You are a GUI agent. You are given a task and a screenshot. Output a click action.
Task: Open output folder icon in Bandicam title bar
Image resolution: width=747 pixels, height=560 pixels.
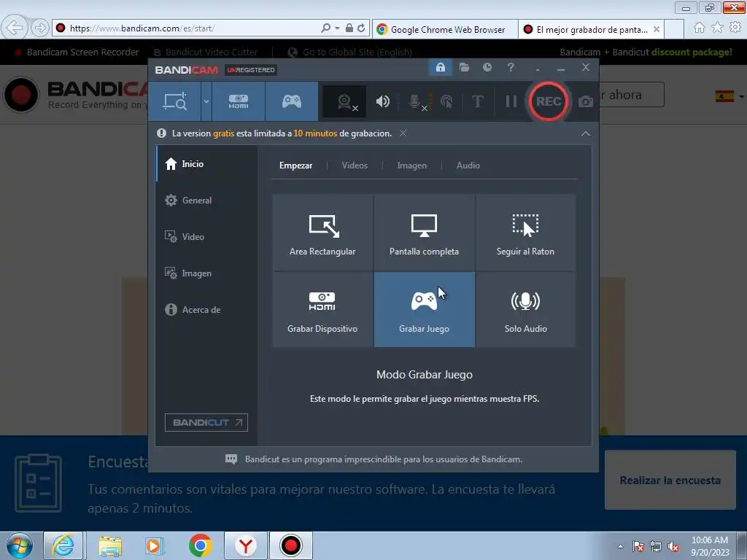464,67
